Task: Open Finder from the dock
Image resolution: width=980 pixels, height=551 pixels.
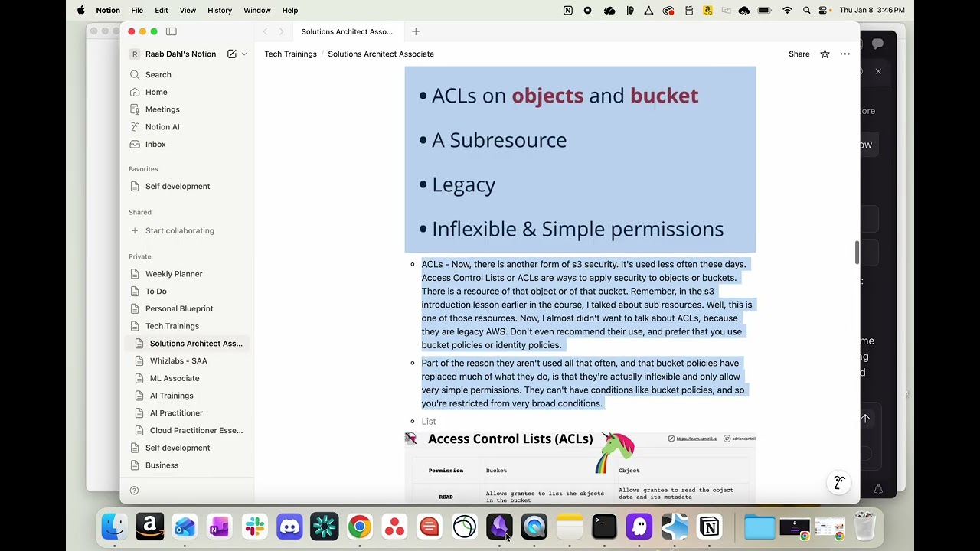Action: pyautogui.click(x=115, y=527)
